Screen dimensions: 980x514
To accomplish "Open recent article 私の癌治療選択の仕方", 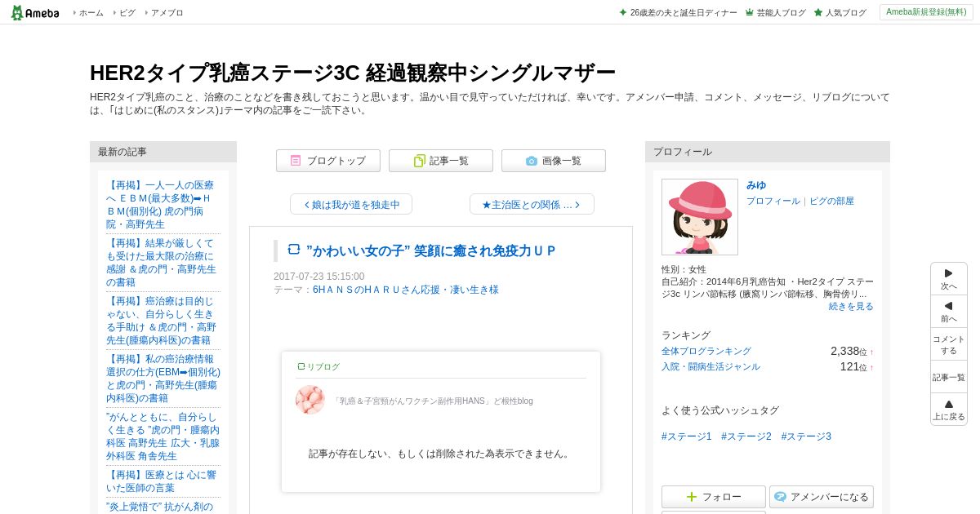I will coord(163,379).
